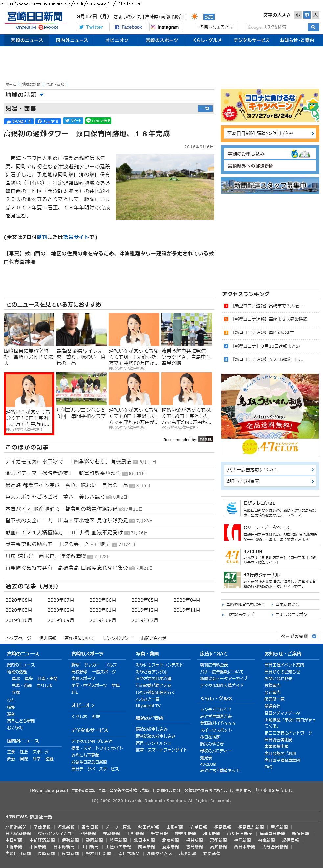The height and width of the screenshot is (868, 323).
Task: Click footer FAQ link
Action: 268,767
